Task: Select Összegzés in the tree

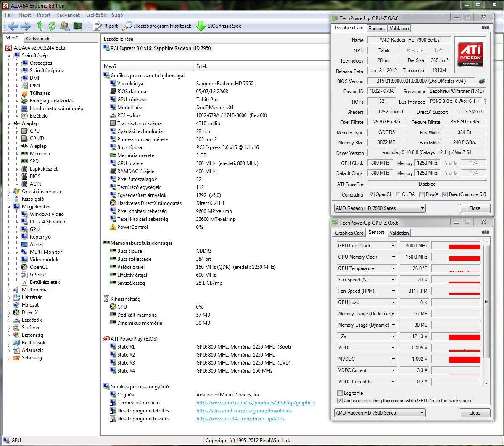Action: point(41,63)
